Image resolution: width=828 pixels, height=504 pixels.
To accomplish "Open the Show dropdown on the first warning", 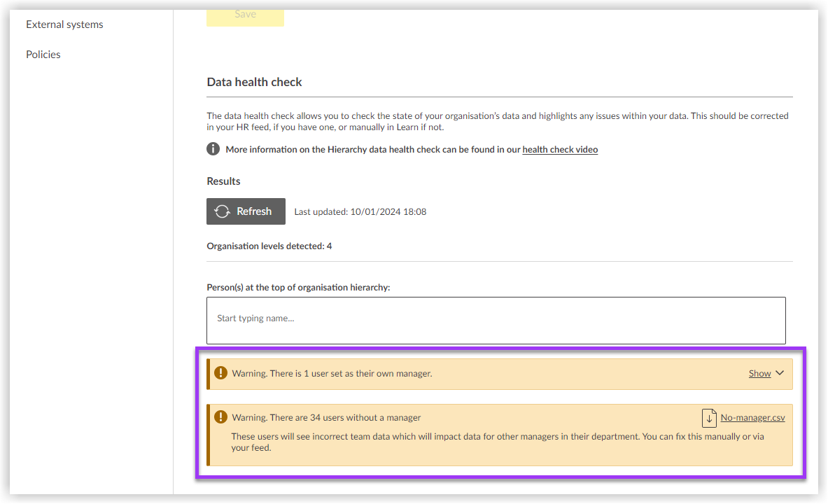I will click(762, 373).
